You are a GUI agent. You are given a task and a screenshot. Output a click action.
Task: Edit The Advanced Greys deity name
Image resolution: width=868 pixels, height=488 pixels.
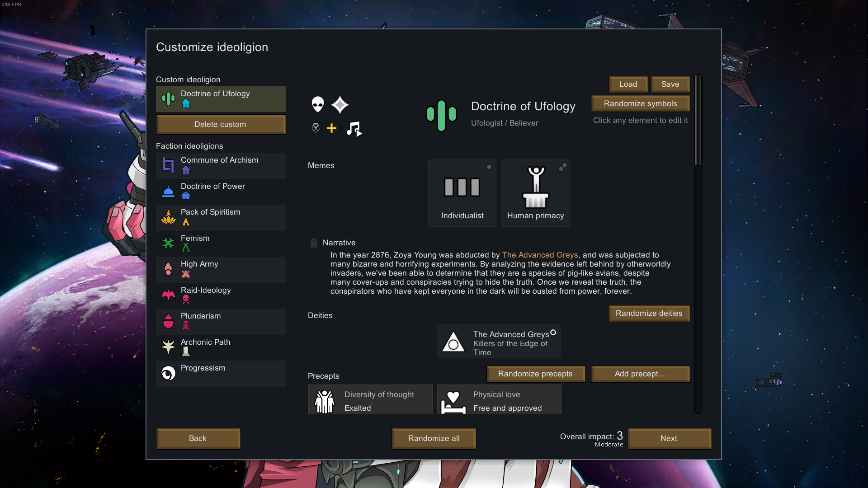(511, 334)
